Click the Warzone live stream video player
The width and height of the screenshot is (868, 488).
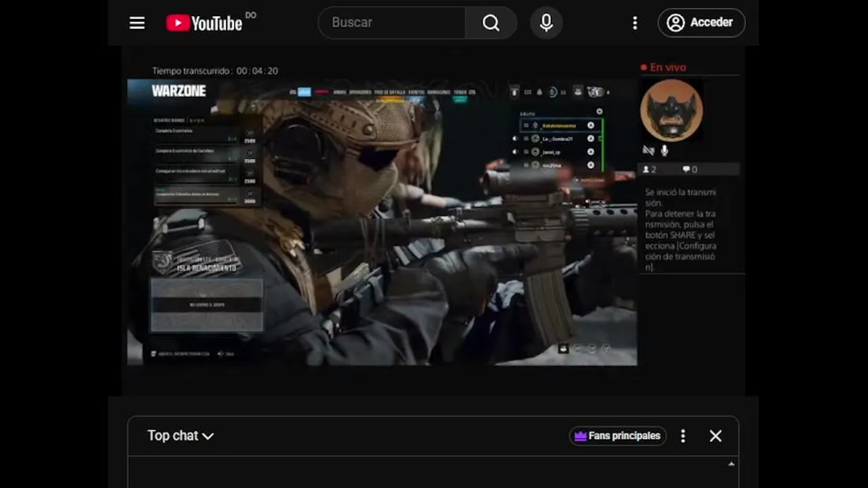click(x=433, y=220)
